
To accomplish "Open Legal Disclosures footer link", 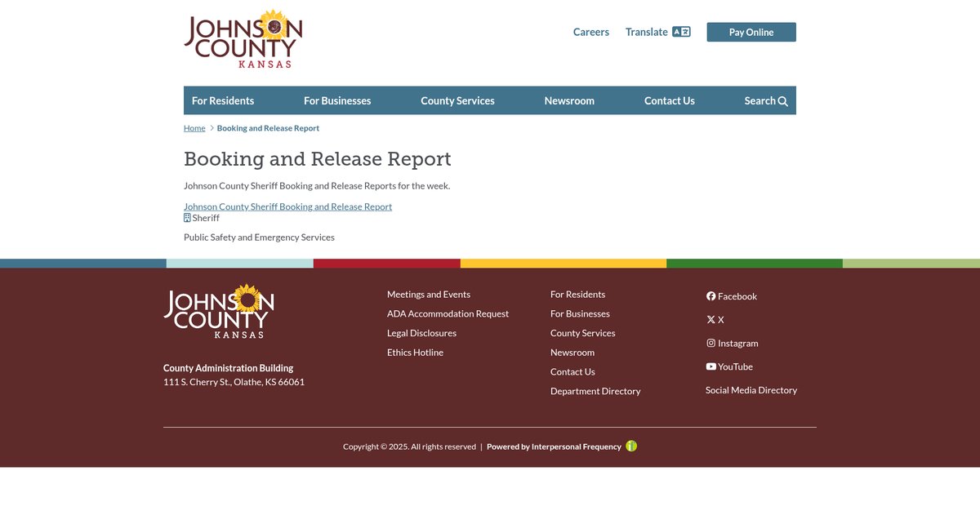I will [x=421, y=333].
